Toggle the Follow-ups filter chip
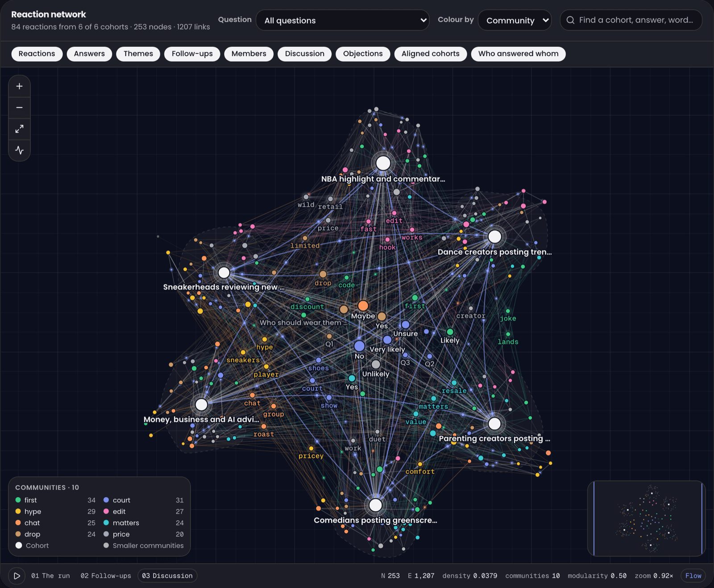Screen dimensions: 714x588 point(192,54)
